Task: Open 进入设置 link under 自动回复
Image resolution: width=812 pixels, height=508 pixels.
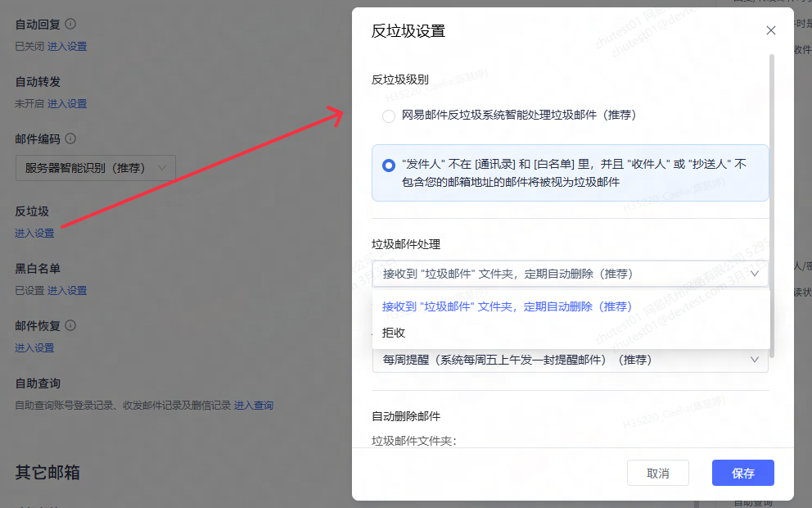Action: point(67,47)
